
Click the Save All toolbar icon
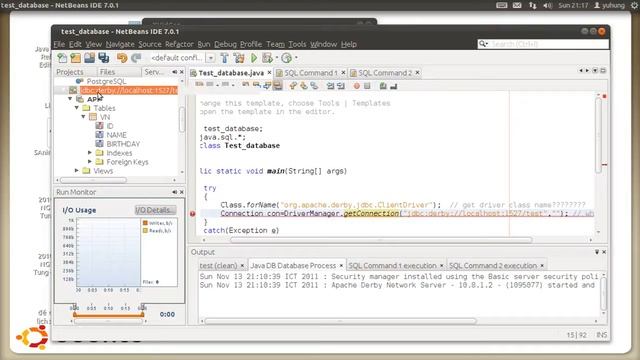[x=104, y=58]
